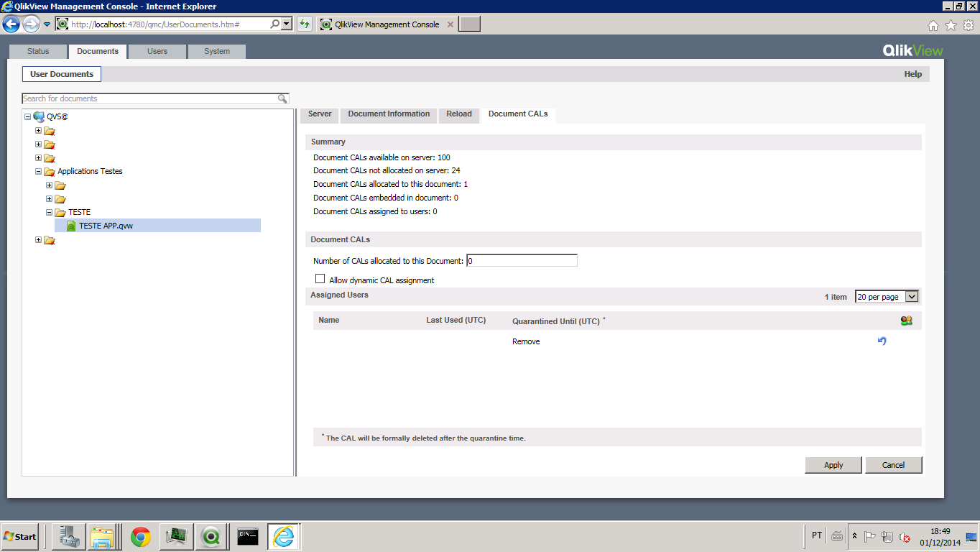Screen dimensions: 980x552
Task: Go back with the browser Back arrow
Action: pyautogui.click(x=11, y=24)
